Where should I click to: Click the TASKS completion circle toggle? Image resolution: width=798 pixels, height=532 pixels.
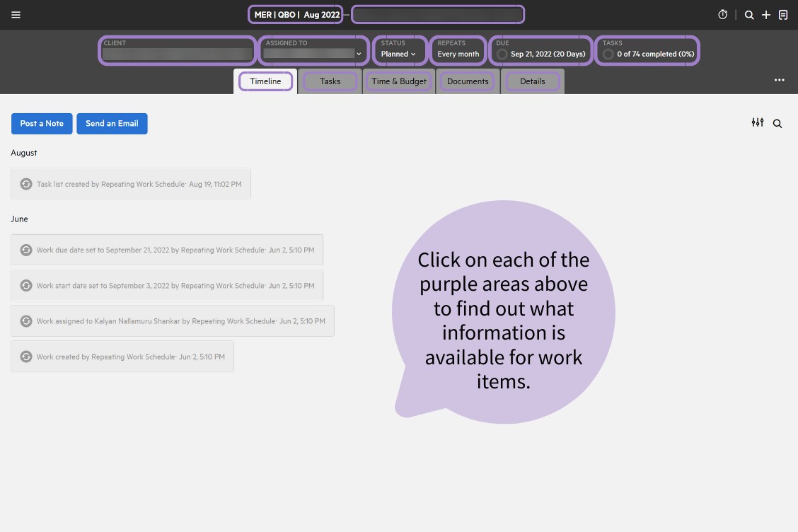click(x=608, y=53)
